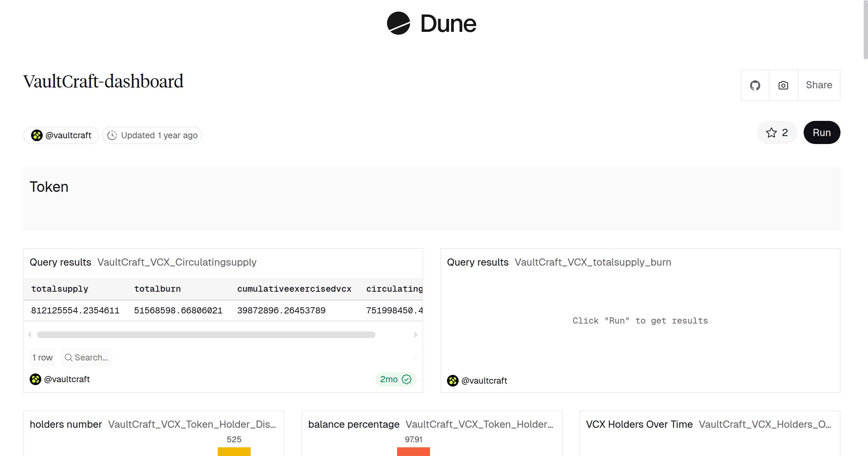Viewport: 868px width, 456px height.
Task: Click the cumulativeexercisedvcx column header
Action: coord(294,289)
